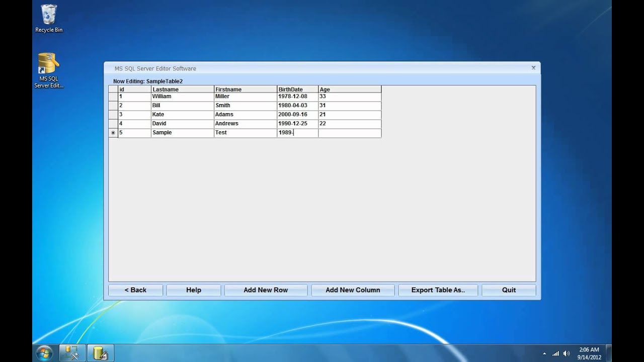Viewport: 644px width, 362px height.
Task: Click the id cell '1'
Action: (134, 97)
